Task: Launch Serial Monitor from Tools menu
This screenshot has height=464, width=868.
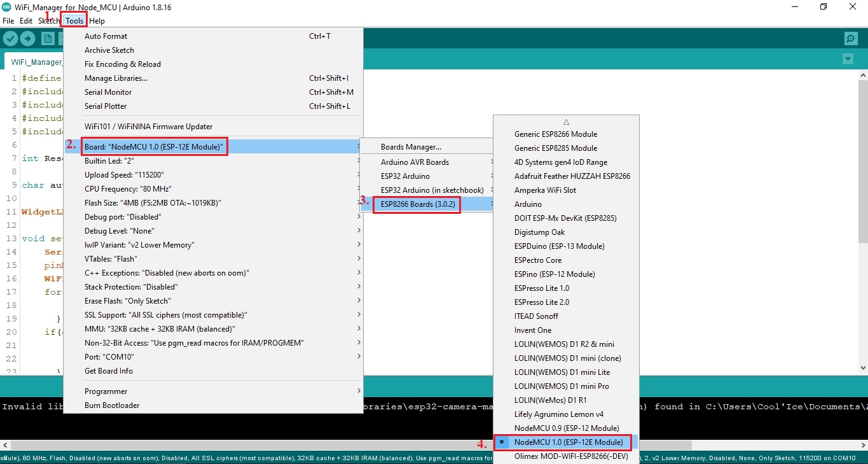Action: (214, 92)
